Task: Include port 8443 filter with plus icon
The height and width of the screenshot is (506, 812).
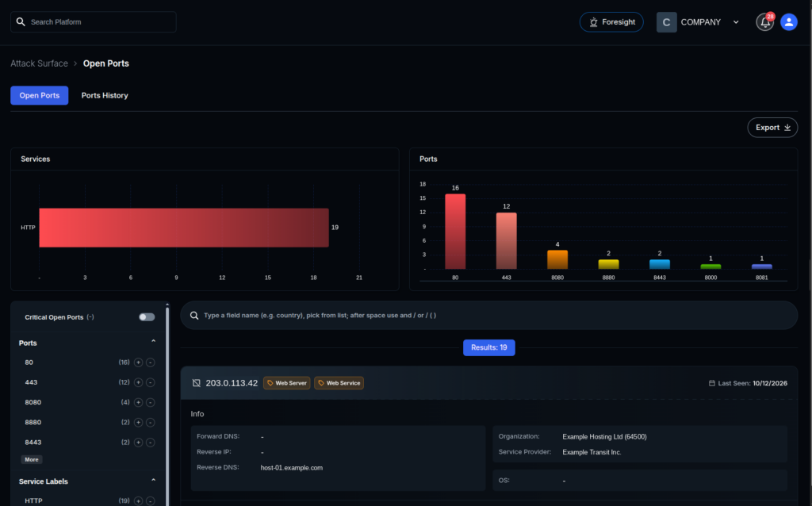Action: (138, 443)
